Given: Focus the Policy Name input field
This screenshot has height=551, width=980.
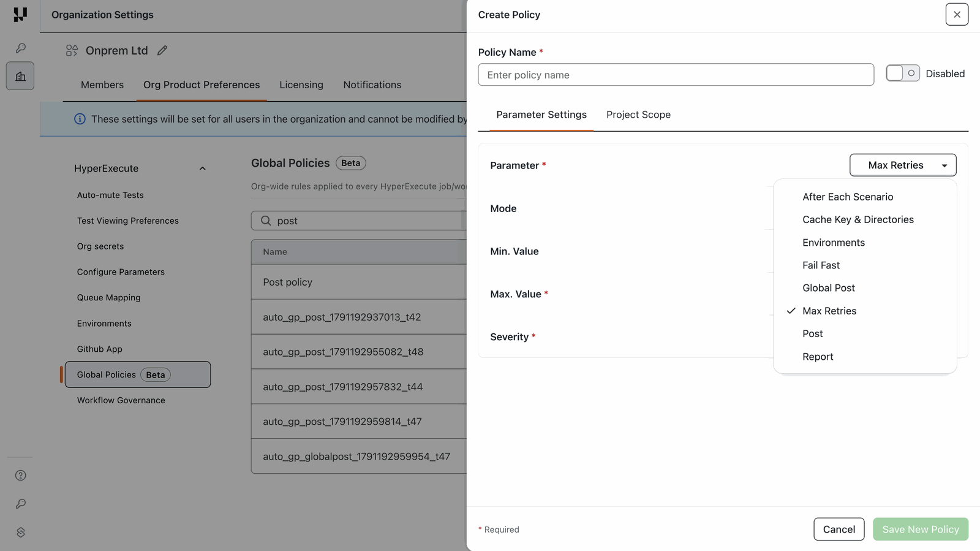Looking at the screenshot, I should (676, 75).
